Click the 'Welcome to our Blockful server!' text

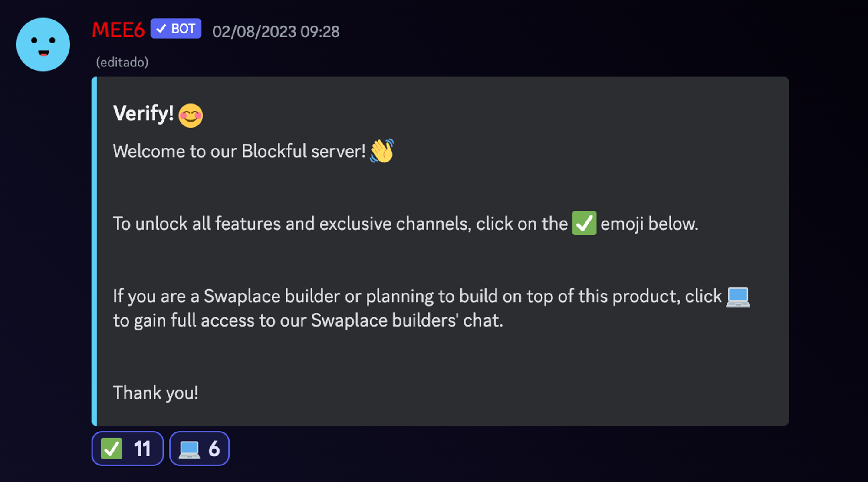[x=239, y=151]
